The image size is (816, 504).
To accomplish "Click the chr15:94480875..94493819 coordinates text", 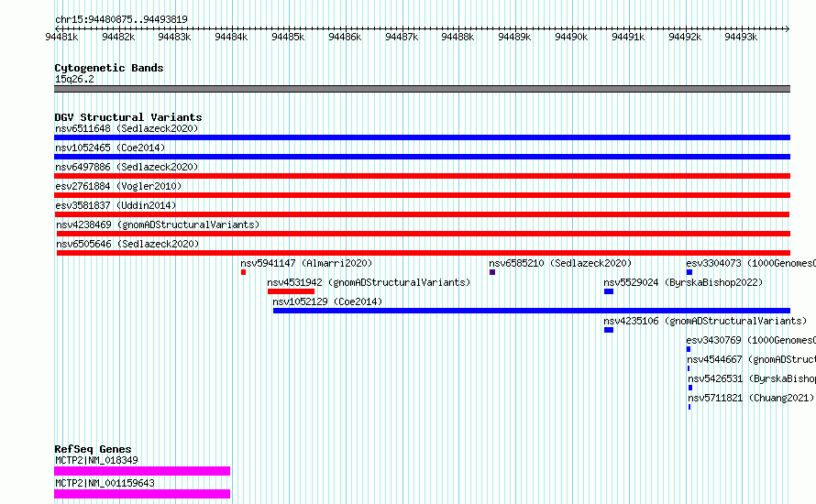I will (x=121, y=20).
